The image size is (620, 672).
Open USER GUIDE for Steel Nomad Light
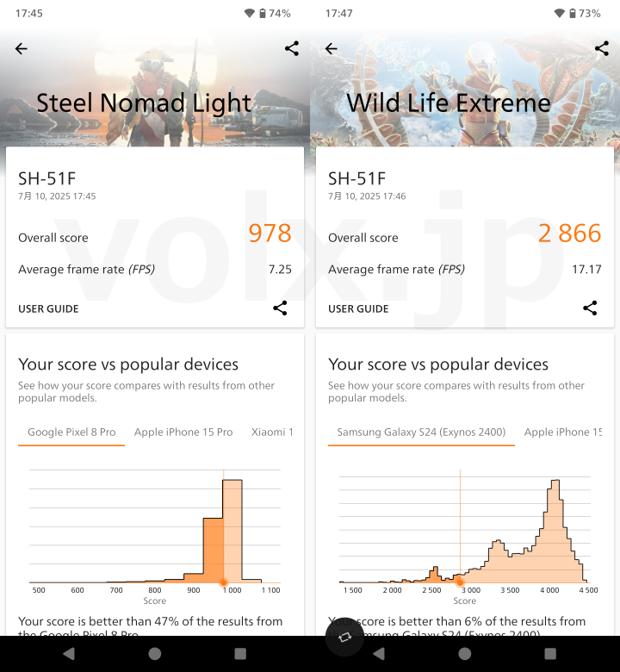pos(48,309)
